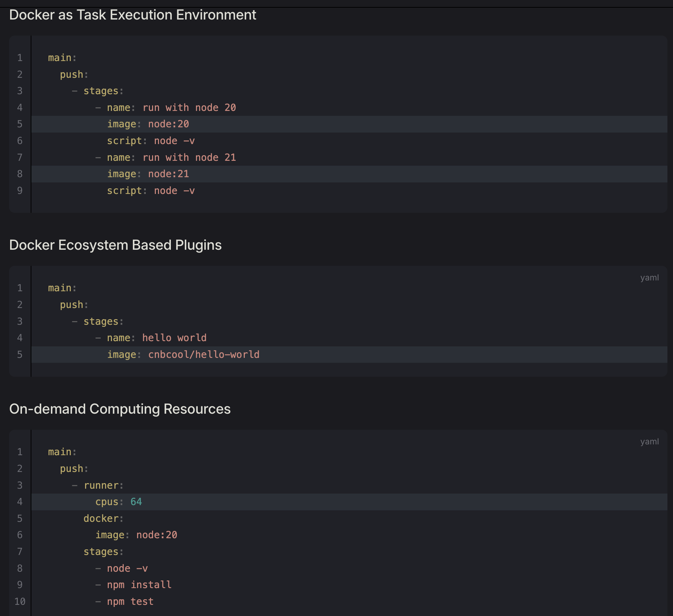Click 'script: node -v' on line 6
The image size is (673, 616).
151,141
